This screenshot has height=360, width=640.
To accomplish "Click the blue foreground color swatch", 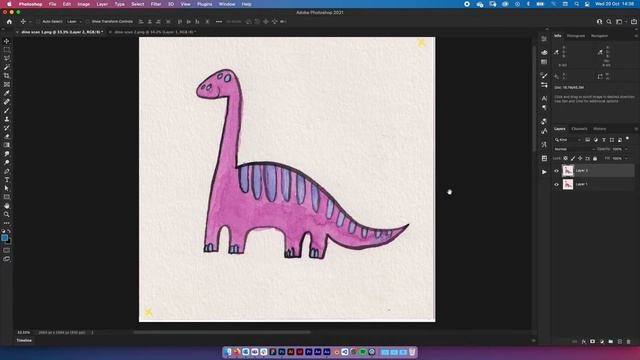I will click(4, 238).
